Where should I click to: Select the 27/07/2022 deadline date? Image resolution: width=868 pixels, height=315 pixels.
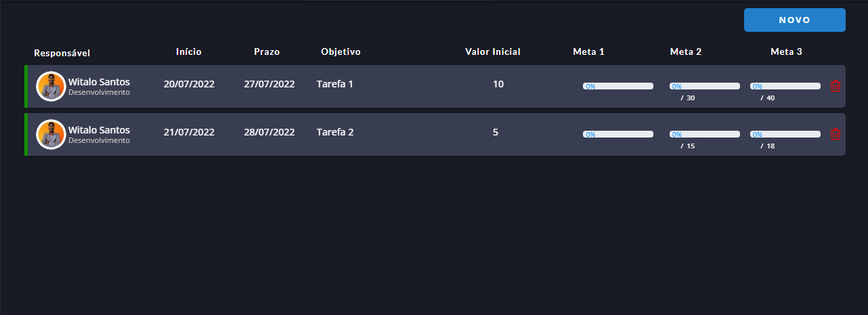pos(269,84)
